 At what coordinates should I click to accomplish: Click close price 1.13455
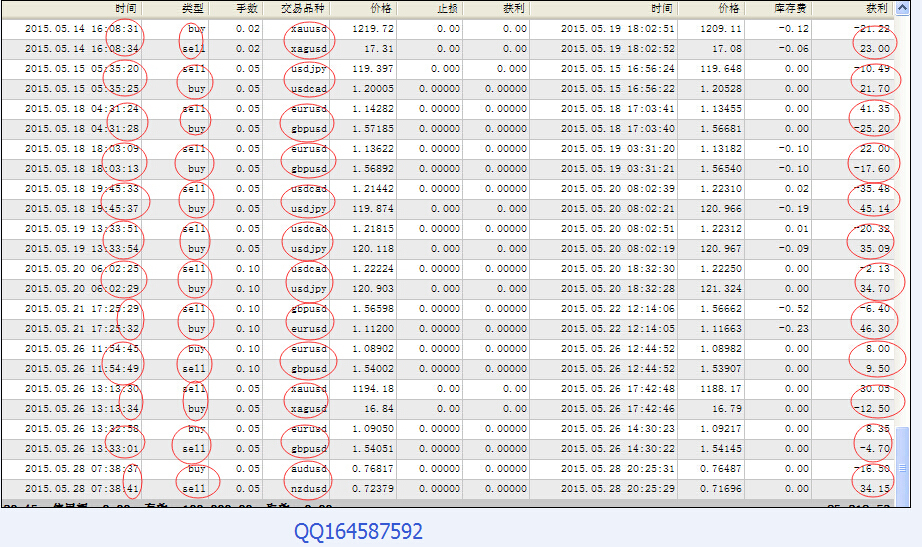tap(721, 109)
